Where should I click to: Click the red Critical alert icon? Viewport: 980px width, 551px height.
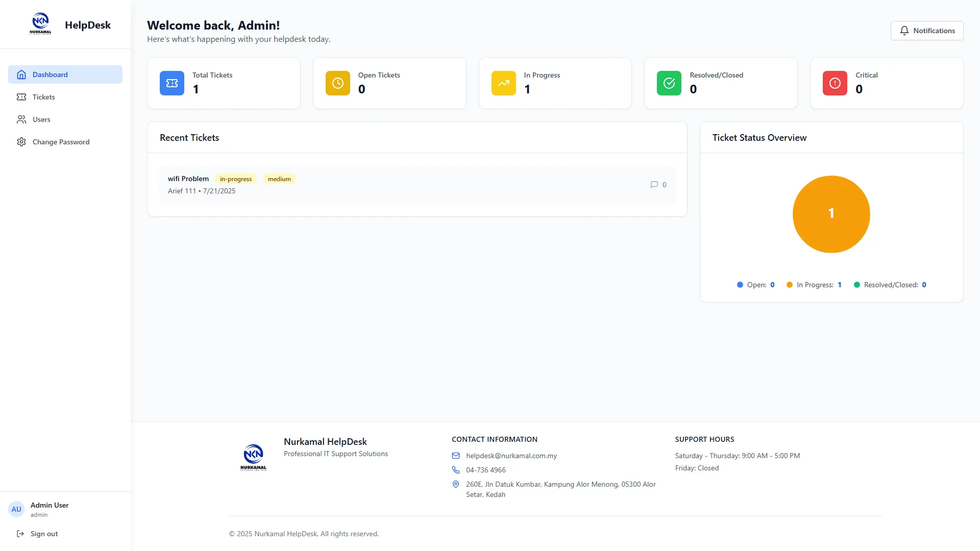click(x=835, y=83)
